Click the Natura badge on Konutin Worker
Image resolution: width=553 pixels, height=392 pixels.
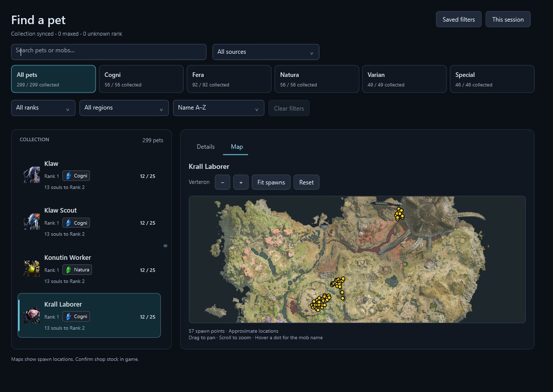click(77, 270)
